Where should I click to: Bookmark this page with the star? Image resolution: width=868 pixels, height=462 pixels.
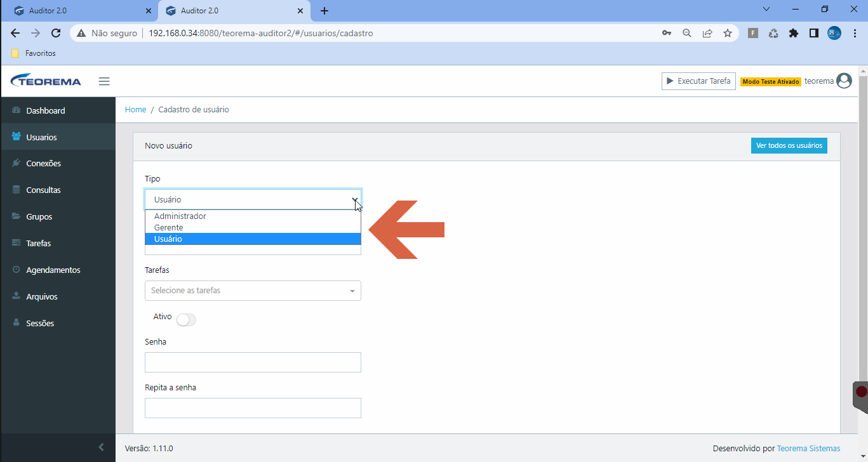[x=728, y=33]
